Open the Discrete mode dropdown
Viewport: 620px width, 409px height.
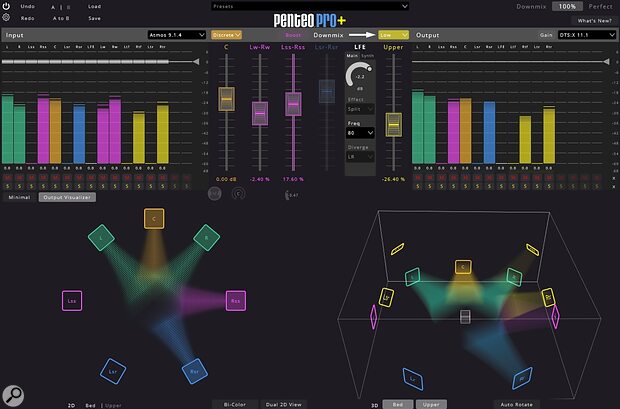226,35
